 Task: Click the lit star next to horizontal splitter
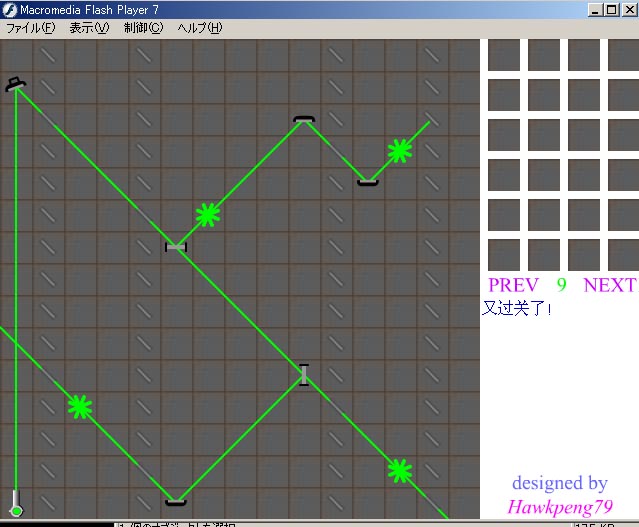coord(208,215)
